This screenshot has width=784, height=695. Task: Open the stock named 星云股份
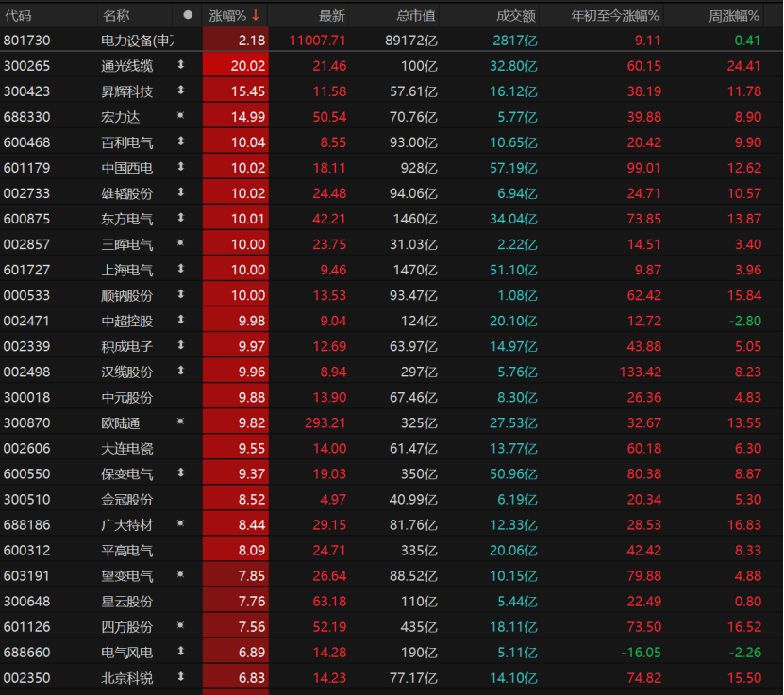[x=127, y=601]
